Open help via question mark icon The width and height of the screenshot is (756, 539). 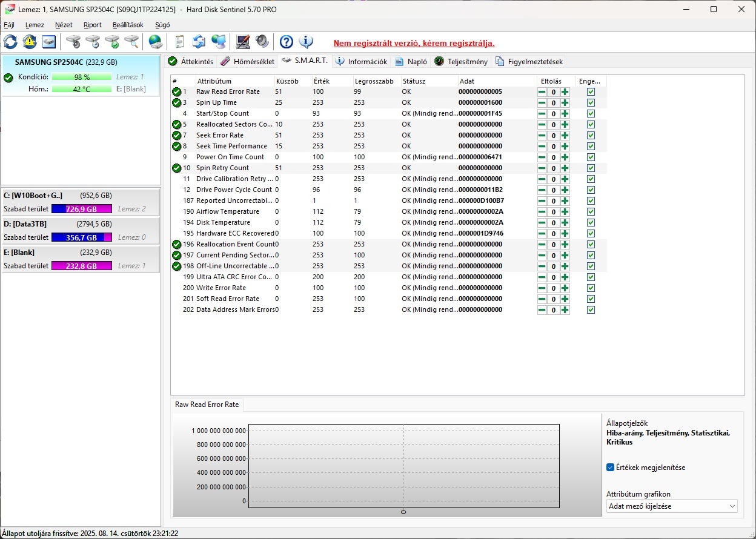pyautogui.click(x=287, y=42)
